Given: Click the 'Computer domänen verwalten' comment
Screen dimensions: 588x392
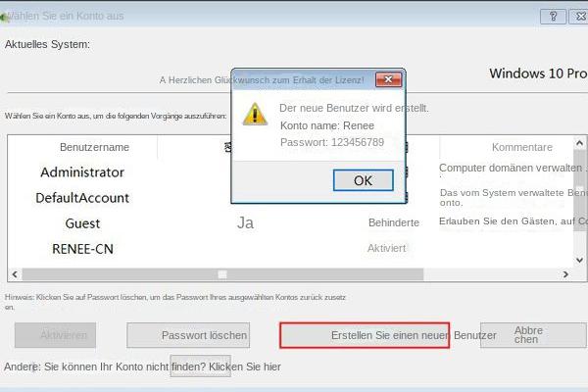Looking at the screenshot, I should [511, 168].
